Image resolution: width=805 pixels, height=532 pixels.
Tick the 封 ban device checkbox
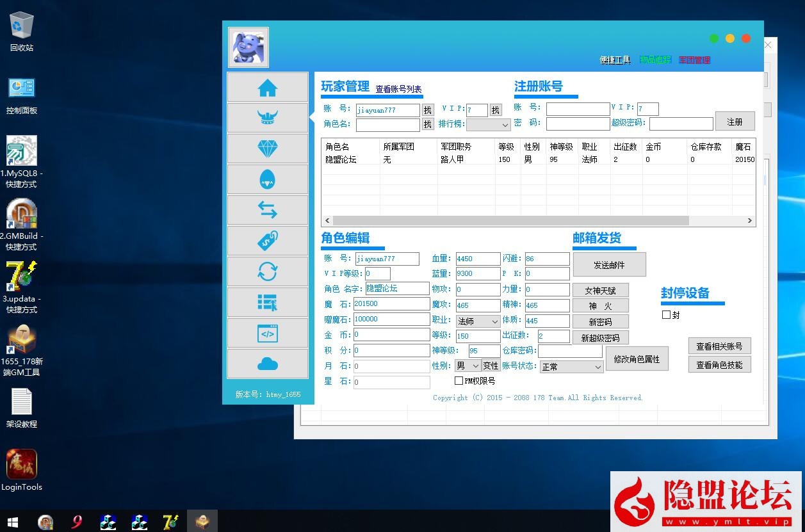(666, 314)
